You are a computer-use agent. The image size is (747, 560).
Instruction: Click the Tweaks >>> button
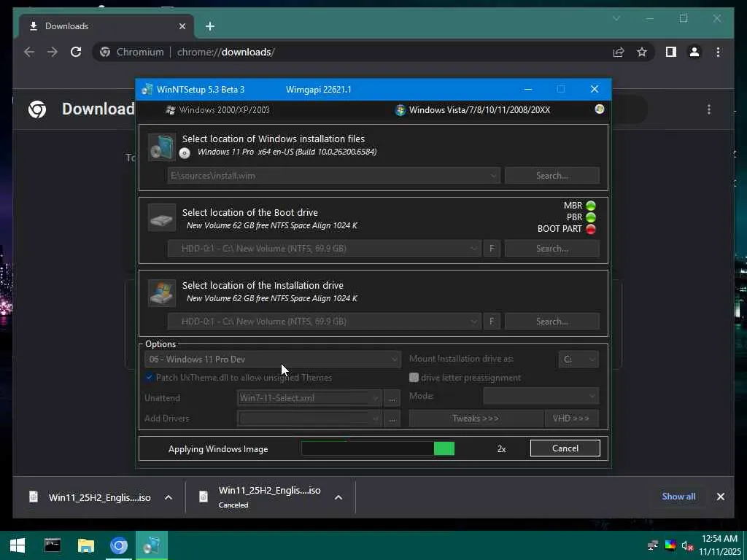pyautogui.click(x=476, y=419)
